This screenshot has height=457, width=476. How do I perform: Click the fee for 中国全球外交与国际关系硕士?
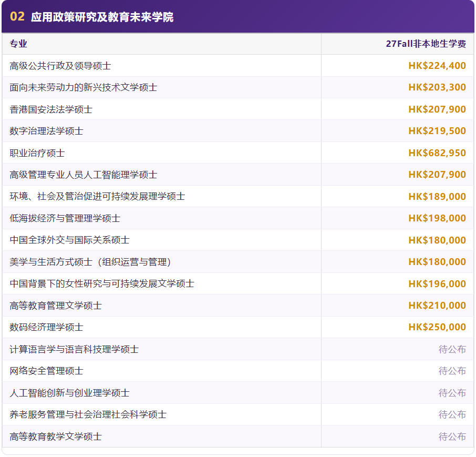click(437, 240)
